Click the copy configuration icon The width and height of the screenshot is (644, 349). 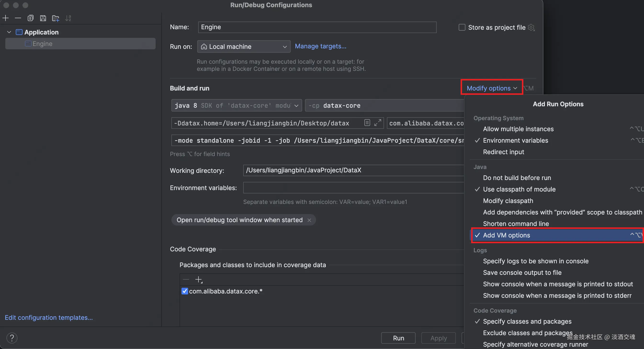coord(30,18)
